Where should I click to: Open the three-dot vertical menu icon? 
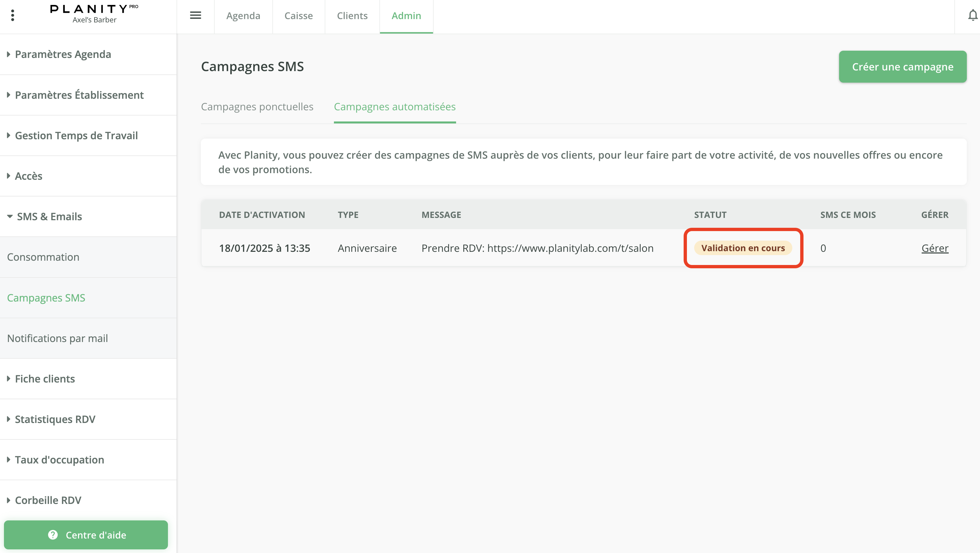click(13, 15)
